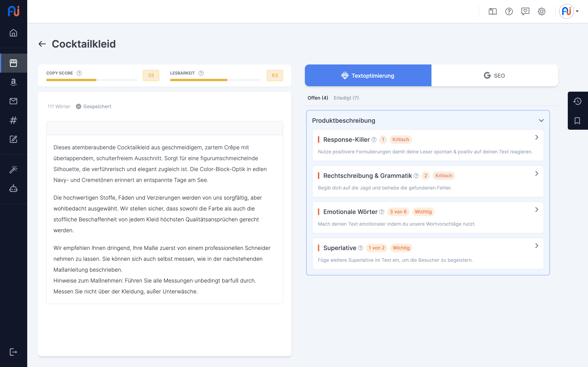This screenshot has width=588, height=367.
Task: Click the bookmark icon on right edge
Action: [x=577, y=121]
